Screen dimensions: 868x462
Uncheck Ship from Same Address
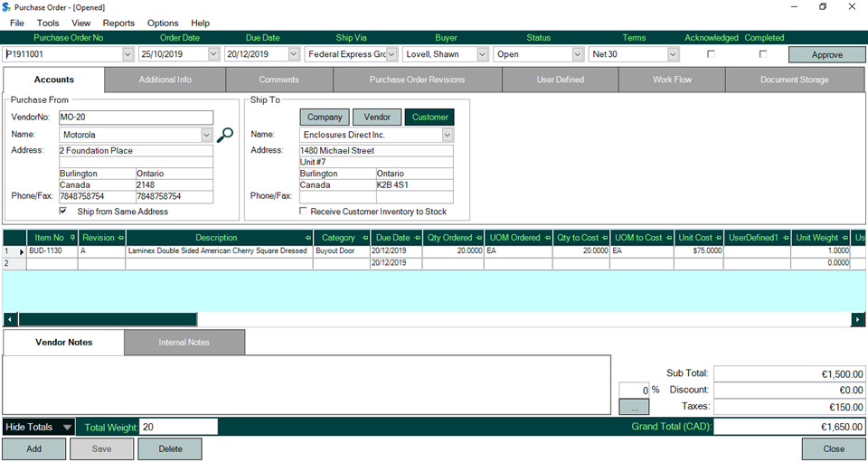[63, 212]
